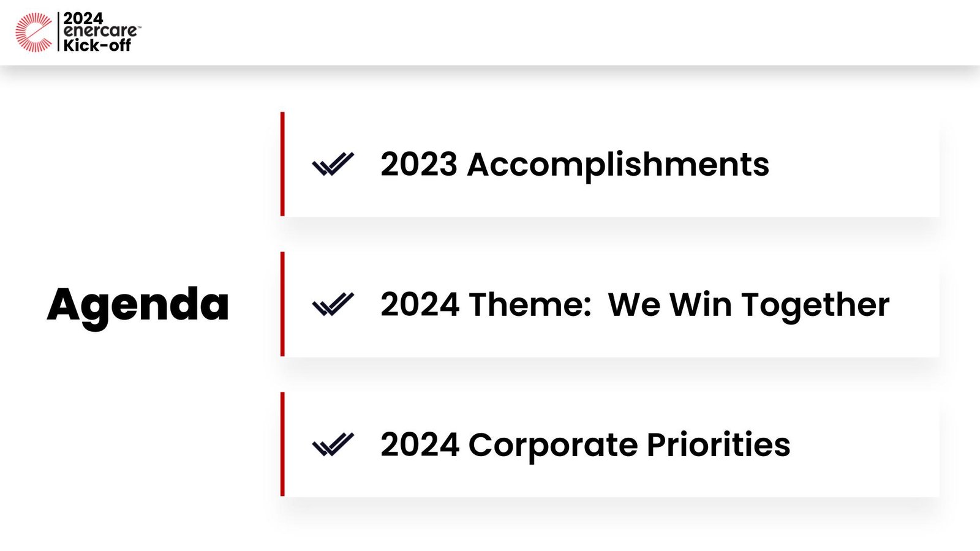Click the red bar beside 2024 Theme card

click(x=282, y=304)
